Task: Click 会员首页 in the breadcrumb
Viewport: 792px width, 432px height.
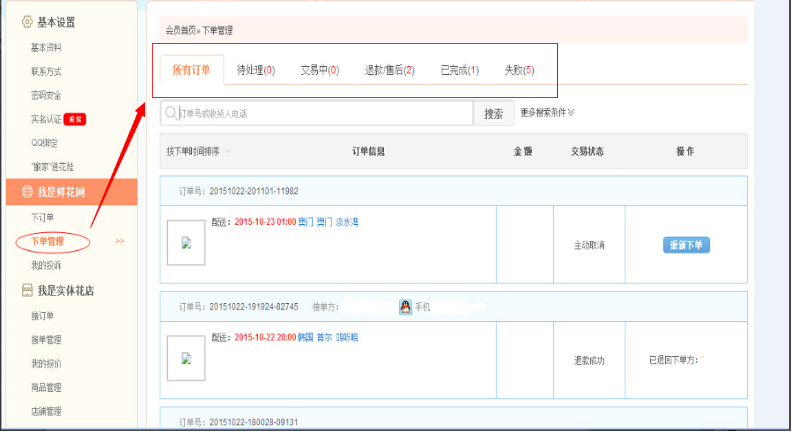Action: 181,30
